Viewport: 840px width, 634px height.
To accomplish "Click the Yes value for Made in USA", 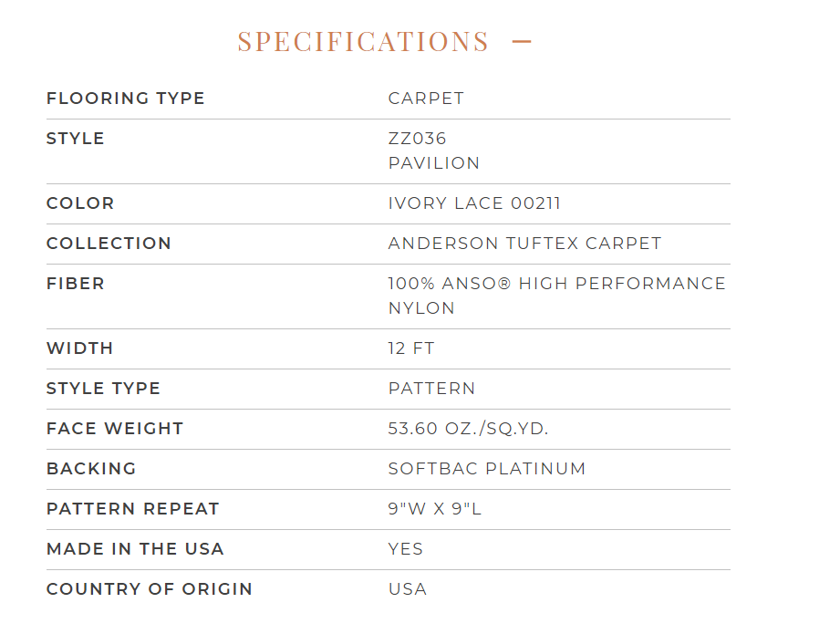I will (x=406, y=549).
